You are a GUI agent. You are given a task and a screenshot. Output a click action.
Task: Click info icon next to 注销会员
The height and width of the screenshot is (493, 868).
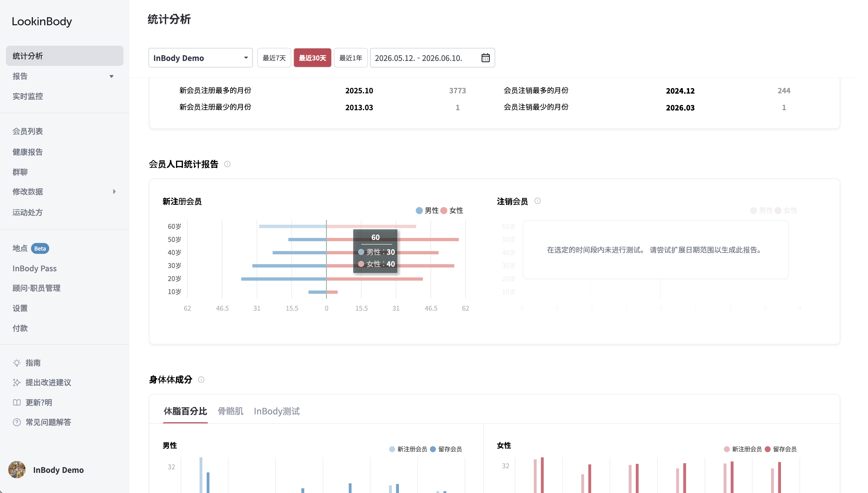click(537, 201)
